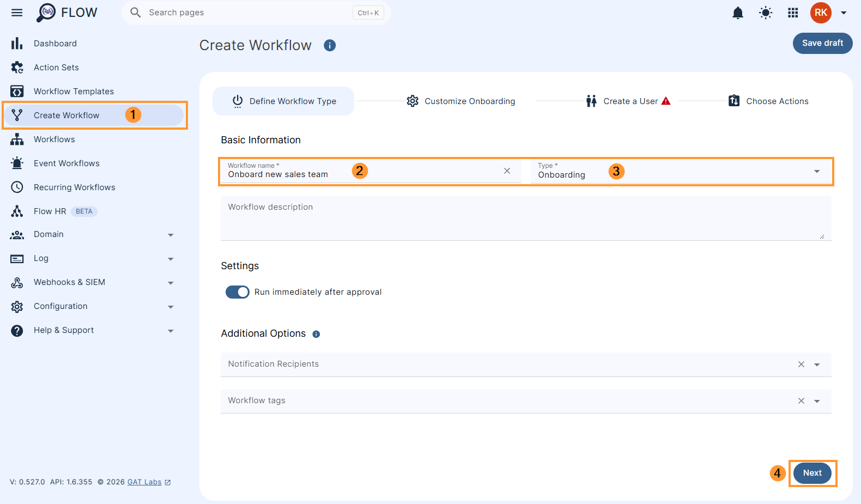Click the Workflow description text area
The image size is (861, 504).
(x=526, y=218)
